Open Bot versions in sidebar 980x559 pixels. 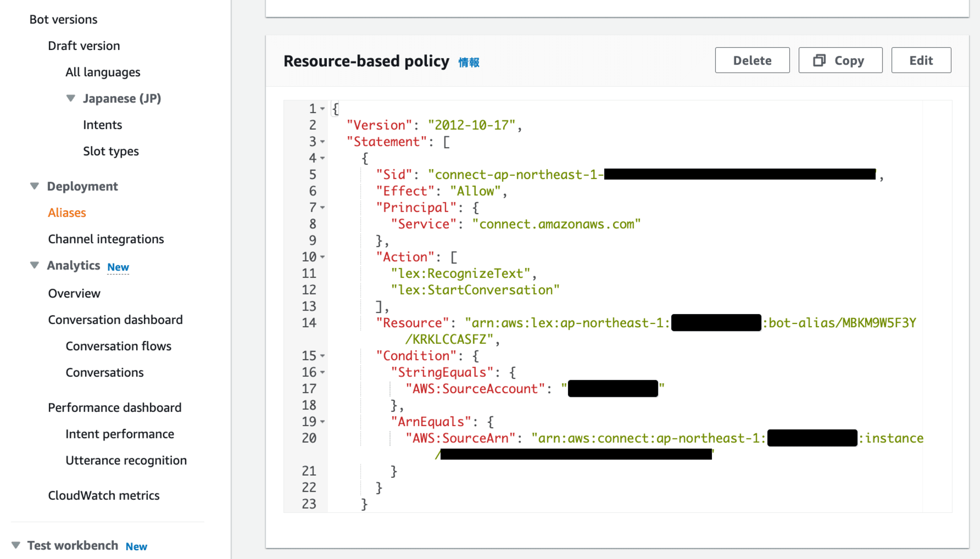(x=63, y=19)
